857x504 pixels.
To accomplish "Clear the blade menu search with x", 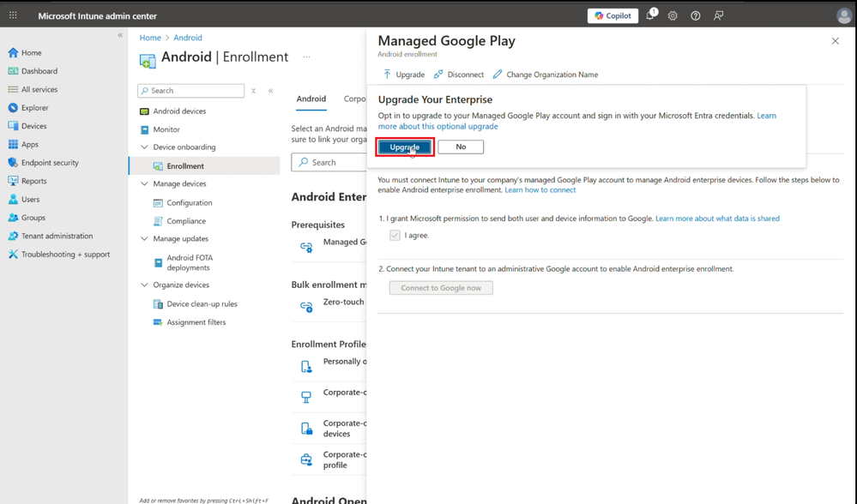I will 254,91.
